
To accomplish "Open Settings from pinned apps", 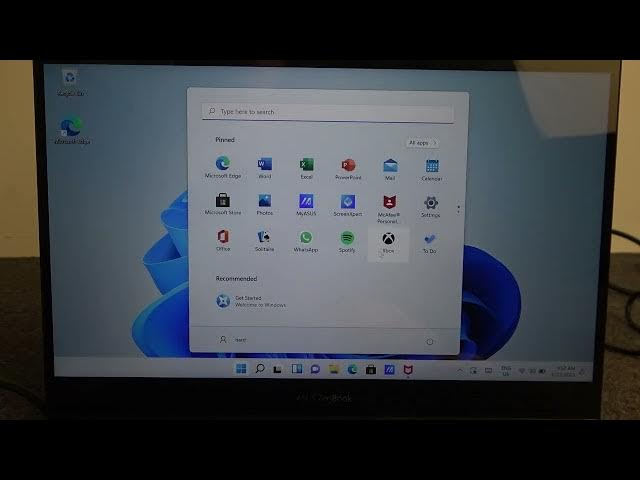I will click(x=431, y=207).
